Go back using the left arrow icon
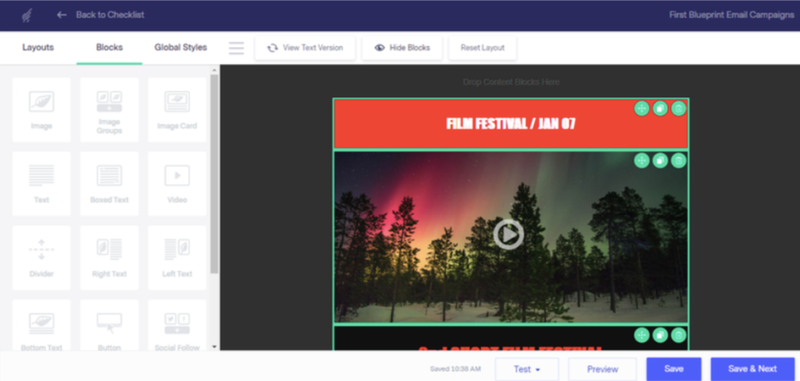The image size is (800, 381). click(62, 15)
